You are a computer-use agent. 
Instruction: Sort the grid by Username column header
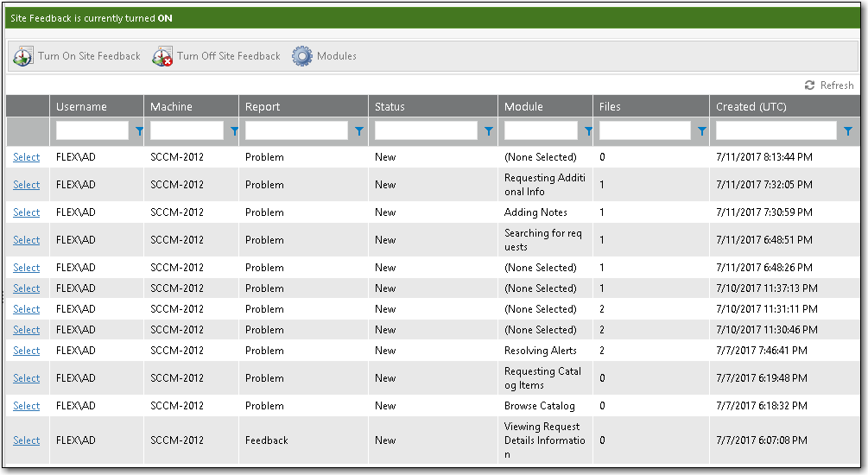(x=81, y=107)
